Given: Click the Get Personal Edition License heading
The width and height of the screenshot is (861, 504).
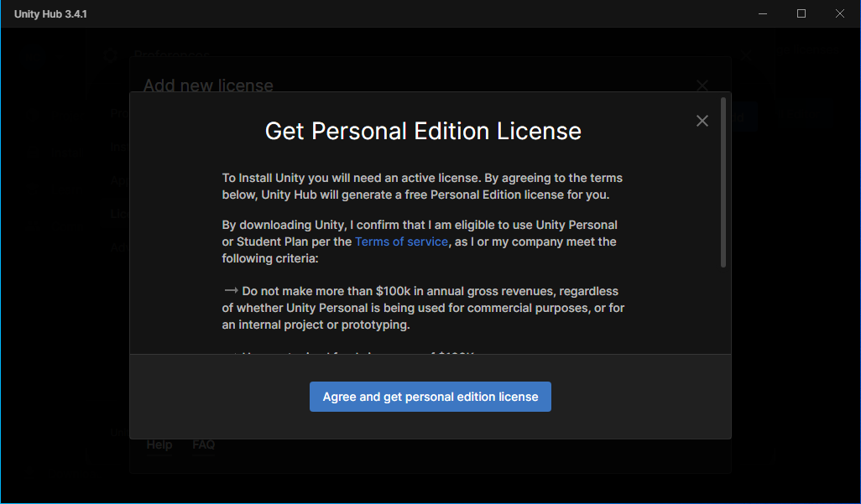Looking at the screenshot, I should pos(423,131).
